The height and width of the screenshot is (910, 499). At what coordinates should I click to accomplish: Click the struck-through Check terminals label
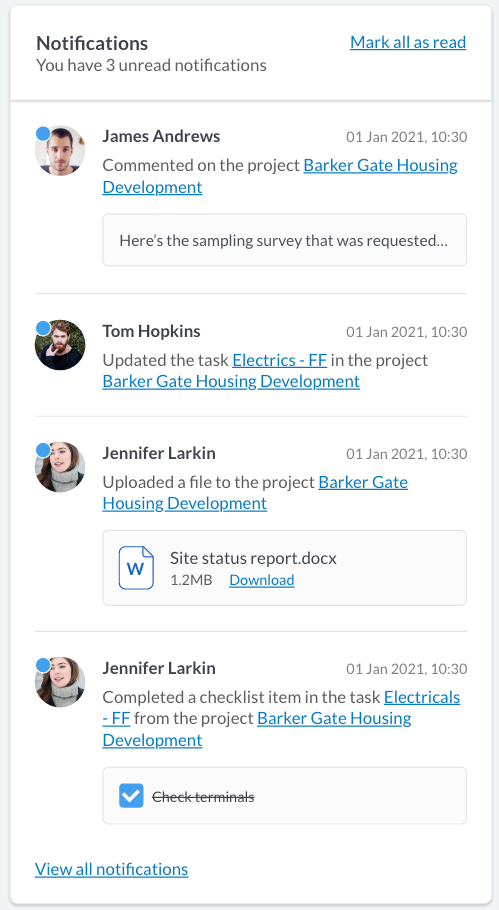(x=203, y=797)
